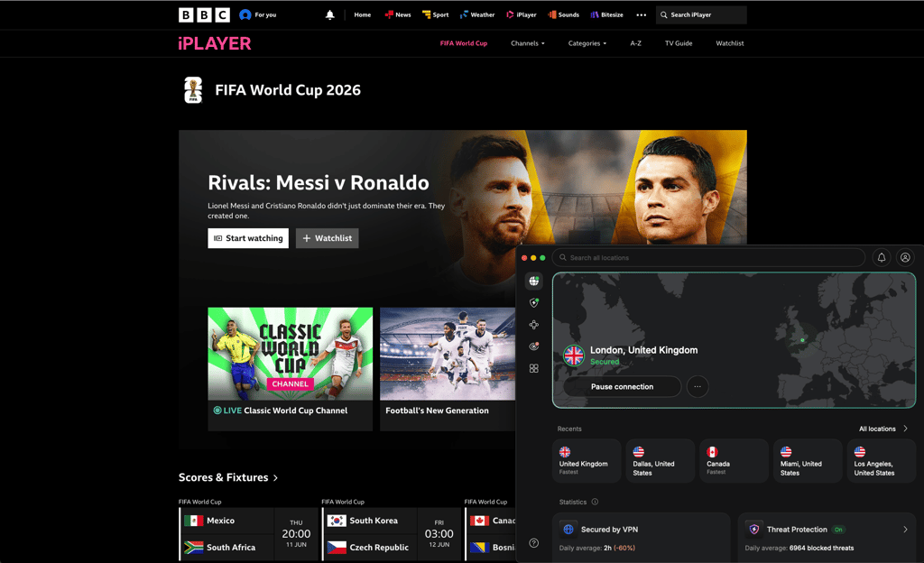Image resolution: width=924 pixels, height=563 pixels.
Task: Click Threat Protection On badge
Action: [x=838, y=530]
